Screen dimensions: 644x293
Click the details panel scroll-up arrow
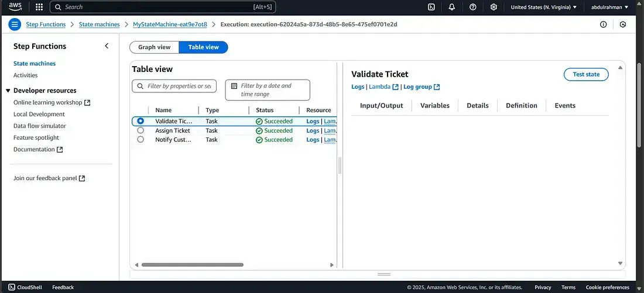620,67
